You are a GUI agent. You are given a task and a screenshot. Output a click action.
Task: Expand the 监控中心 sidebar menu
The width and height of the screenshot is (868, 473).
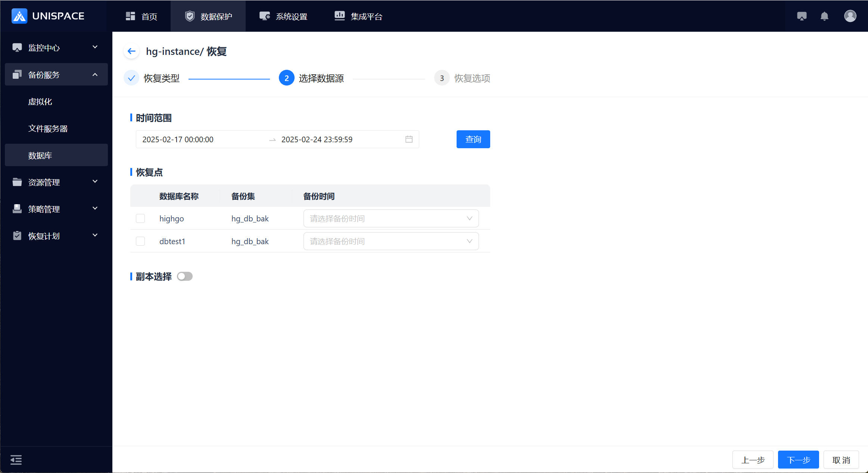(56, 47)
